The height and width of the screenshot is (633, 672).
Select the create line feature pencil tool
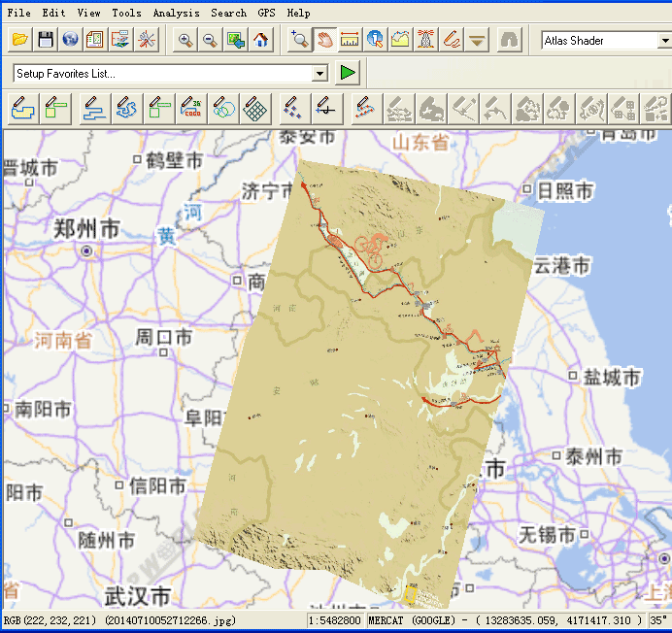click(x=95, y=109)
